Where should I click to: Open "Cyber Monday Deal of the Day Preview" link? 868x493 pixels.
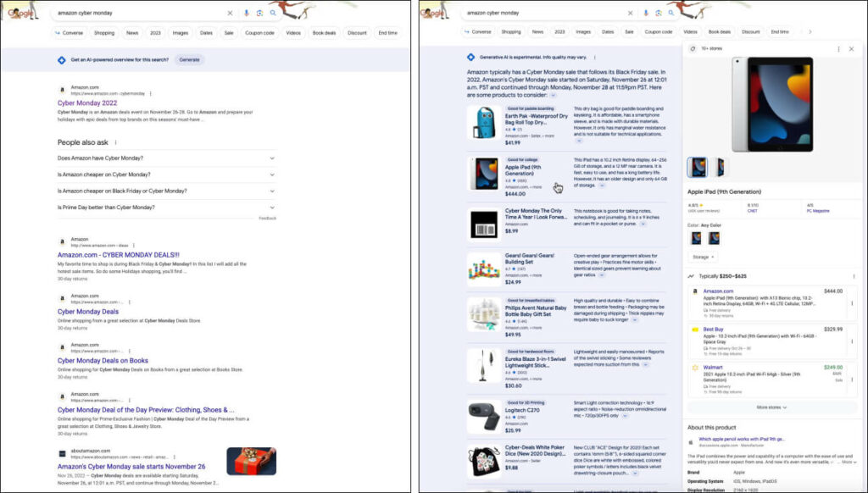click(146, 410)
